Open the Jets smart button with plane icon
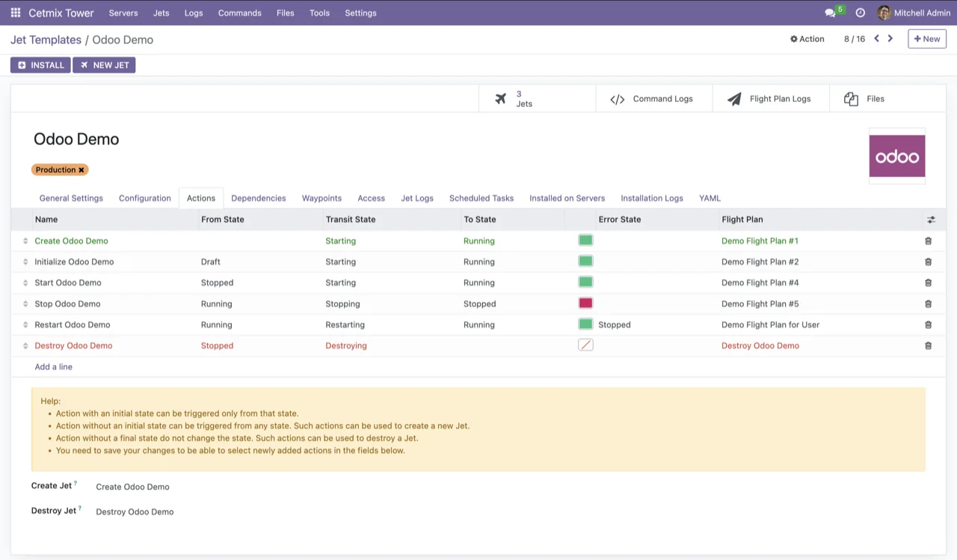 click(x=523, y=98)
